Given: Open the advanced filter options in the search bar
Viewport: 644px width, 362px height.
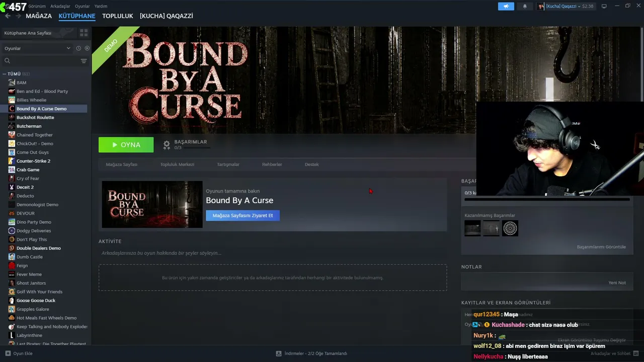Looking at the screenshot, I should [x=84, y=61].
